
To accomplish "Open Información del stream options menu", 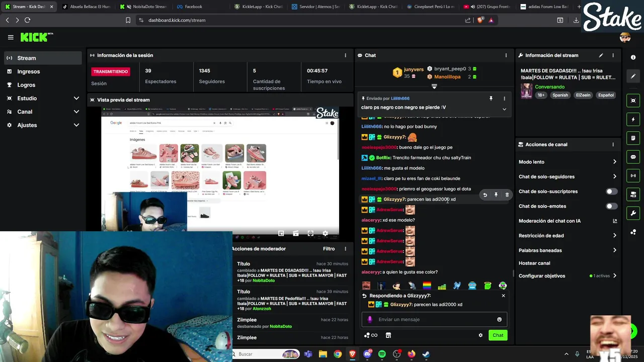I will point(613,55).
